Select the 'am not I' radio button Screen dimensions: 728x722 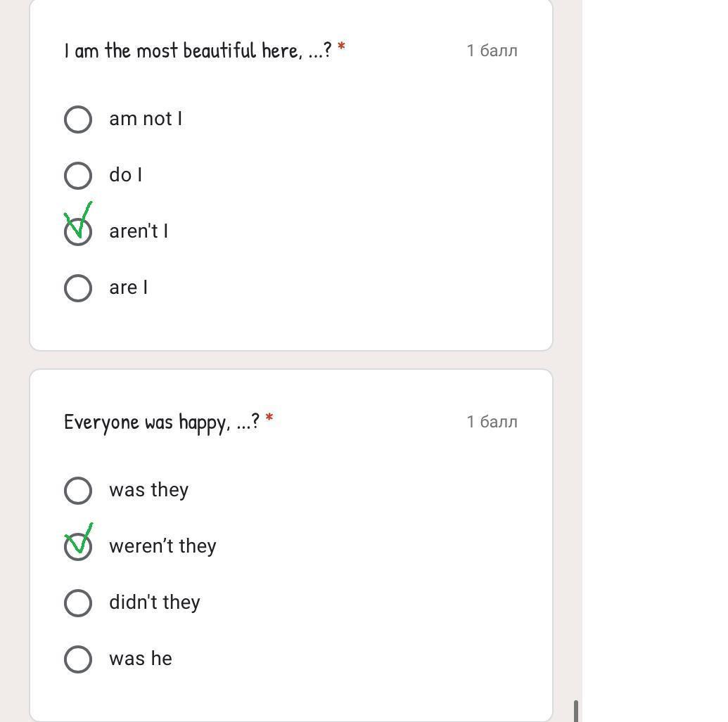coord(78,120)
